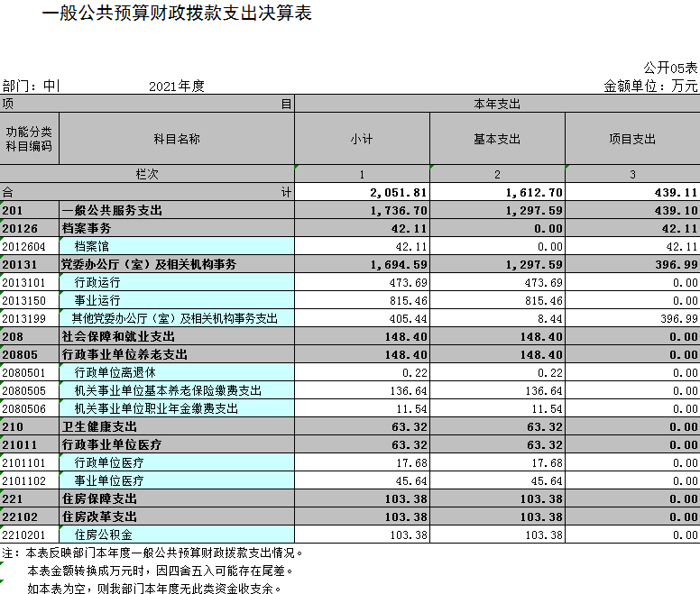Select the total project expenditure 439.11
This screenshot has width=700, height=594.
tap(676, 193)
